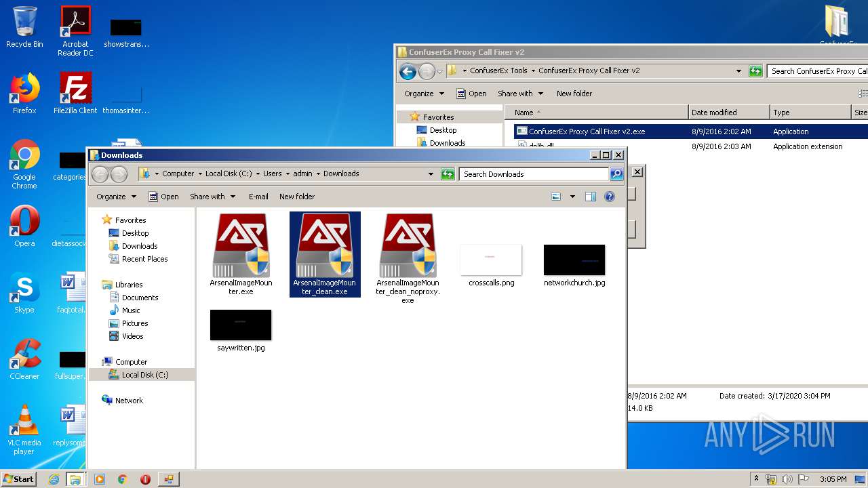The width and height of the screenshot is (868, 488).
Task: Launch Opera desktop shortcut
Action: (24, 226)
